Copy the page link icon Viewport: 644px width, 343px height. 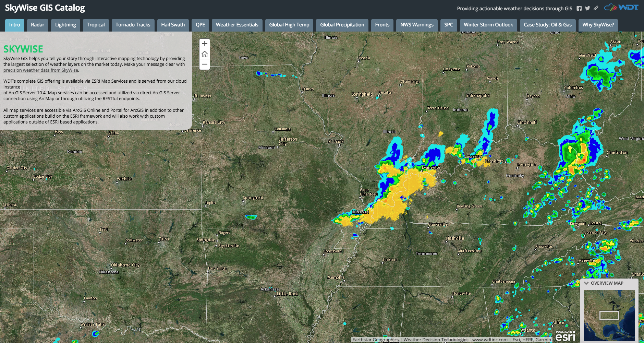tap(596, 8)
